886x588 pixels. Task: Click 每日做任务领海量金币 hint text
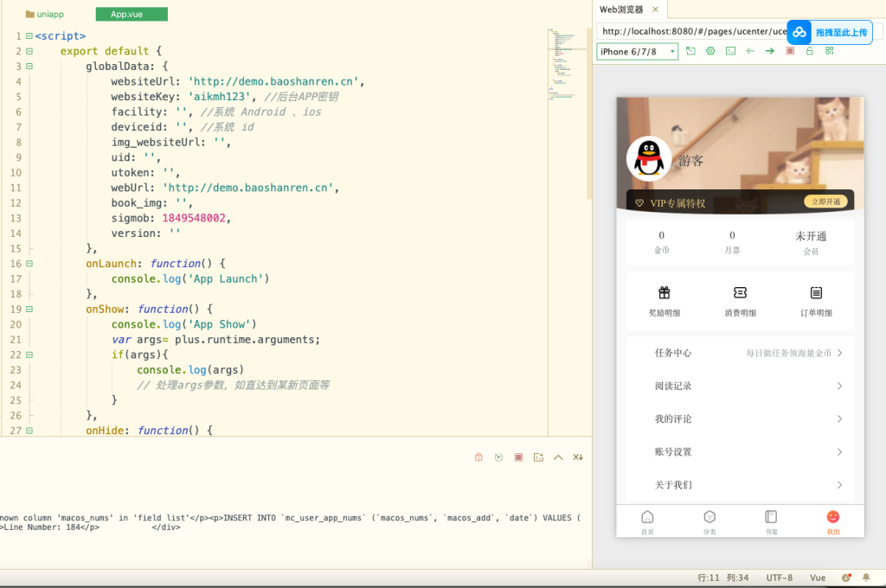click(x=789, y=353)
